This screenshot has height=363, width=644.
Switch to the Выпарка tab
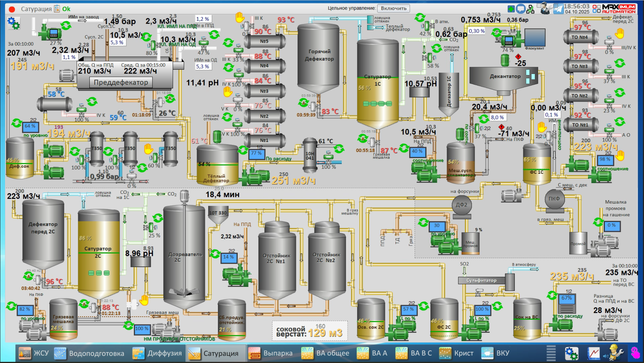tap(270, 353)
